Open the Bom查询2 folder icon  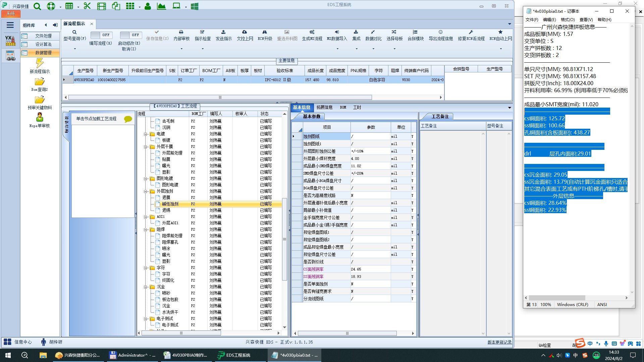click(40, 82)
